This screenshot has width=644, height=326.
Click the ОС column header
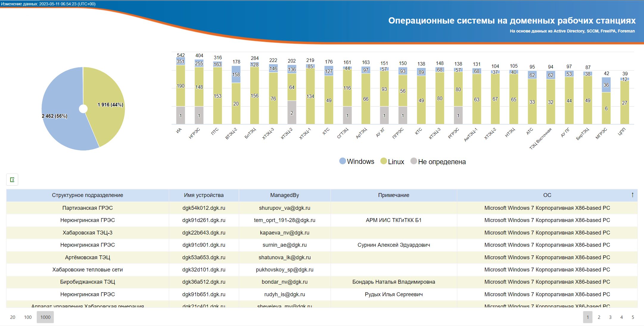click(x=547, y=195)
